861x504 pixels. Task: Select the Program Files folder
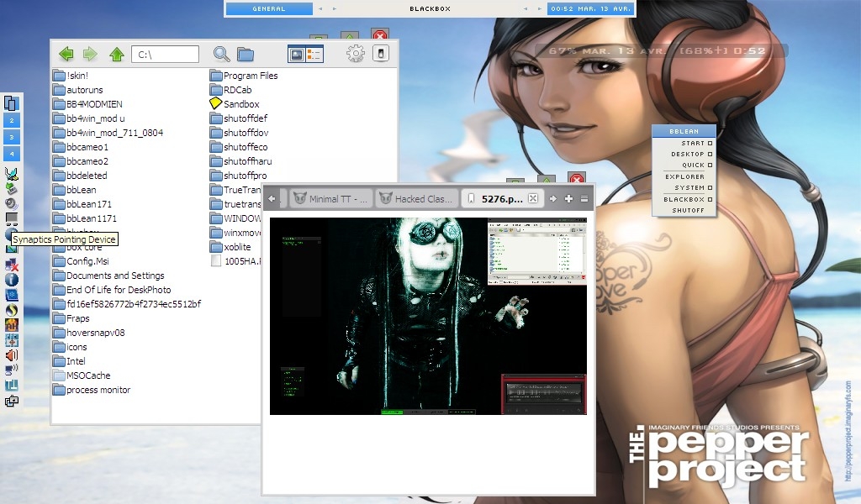tap(244, 75)
